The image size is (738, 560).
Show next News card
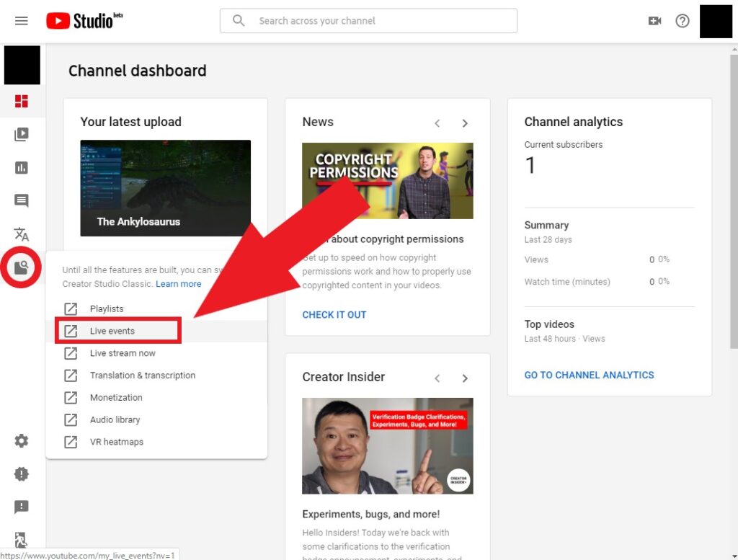pos(465,123)
